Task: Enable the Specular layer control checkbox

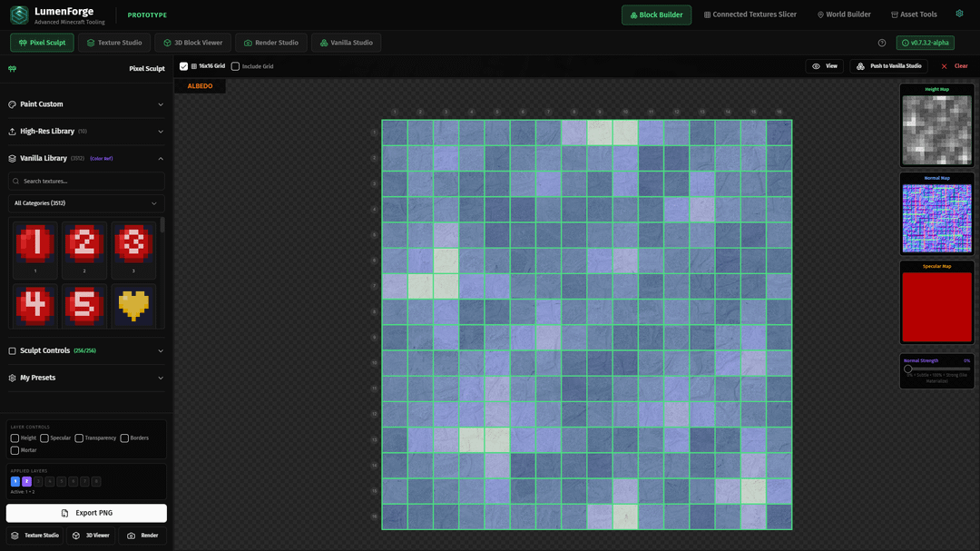Action: (x=44, y=438)
